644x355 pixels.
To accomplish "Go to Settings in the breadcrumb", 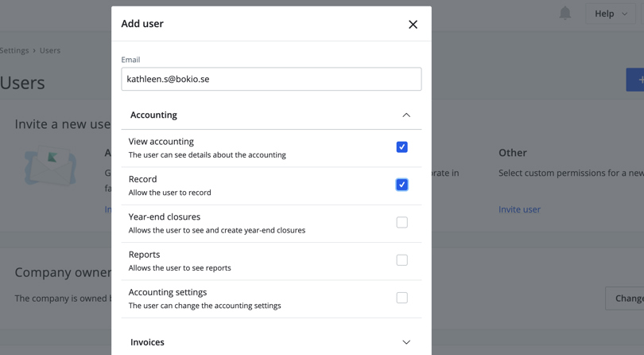I will 14,50.
